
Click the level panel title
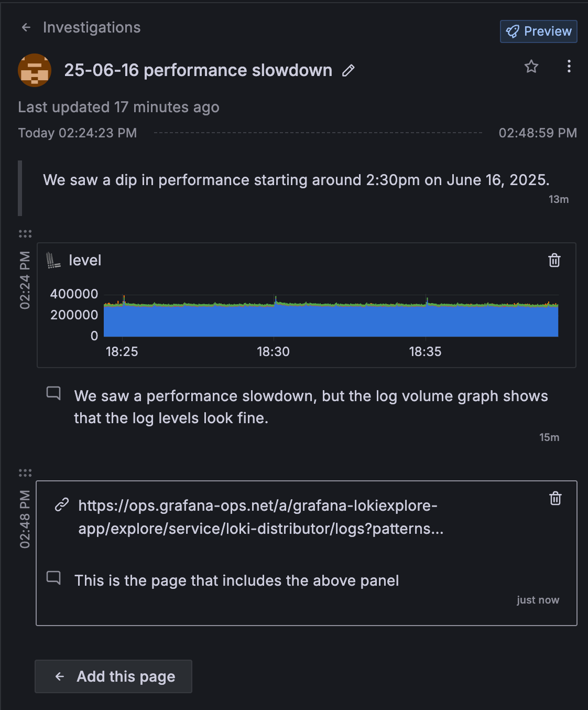tap(85, 260)
